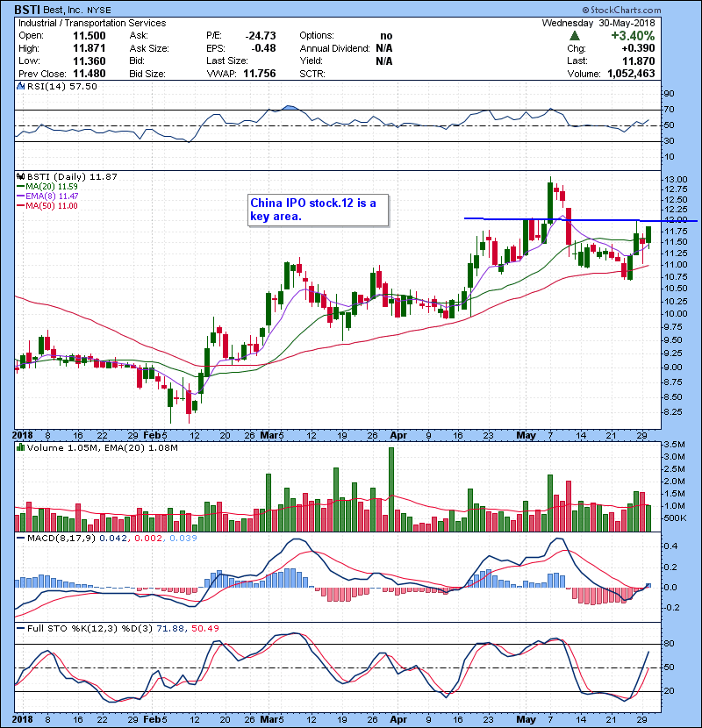Click the 'Ask Size:' label
702x728 pixels.
[149, 48]
